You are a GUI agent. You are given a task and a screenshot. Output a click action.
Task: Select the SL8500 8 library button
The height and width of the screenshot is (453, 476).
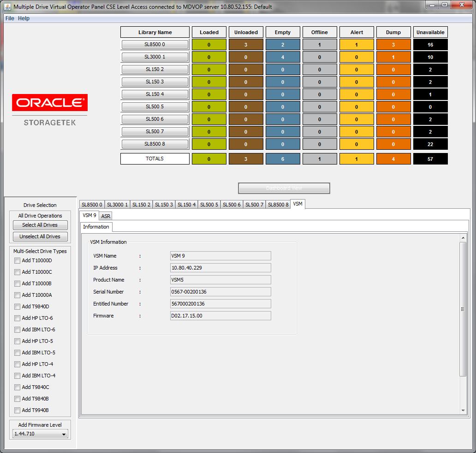155,144
